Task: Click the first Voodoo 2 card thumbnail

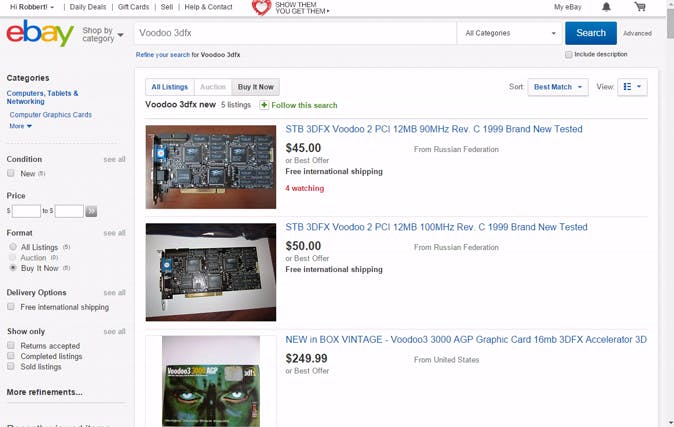Action: (x=211, y=167)
